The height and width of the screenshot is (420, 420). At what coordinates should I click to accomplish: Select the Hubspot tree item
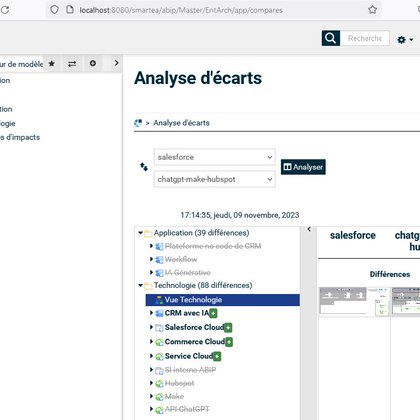(179, 383)
